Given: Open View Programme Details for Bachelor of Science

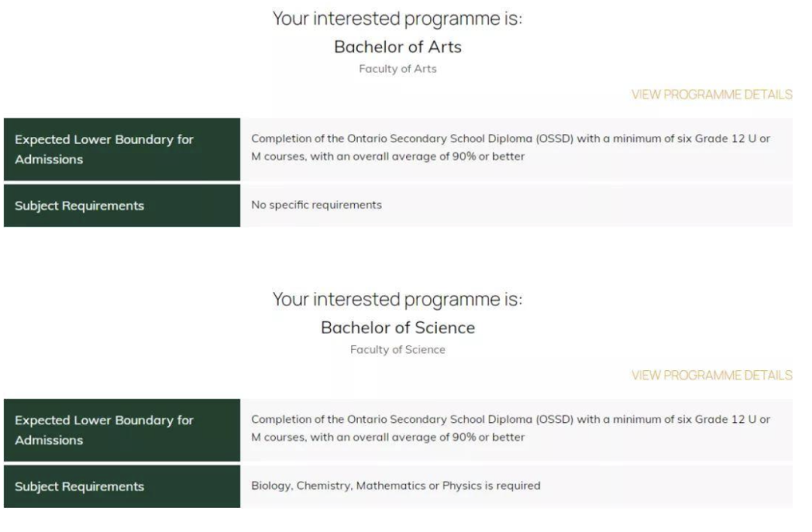Looking at the screenshot, I should tap(711, 375).
